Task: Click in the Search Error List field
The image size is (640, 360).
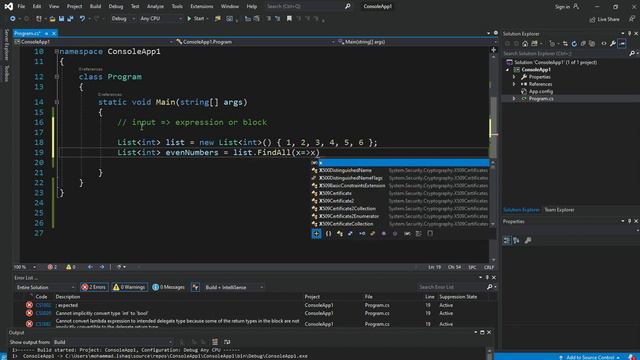Action: 452,287
